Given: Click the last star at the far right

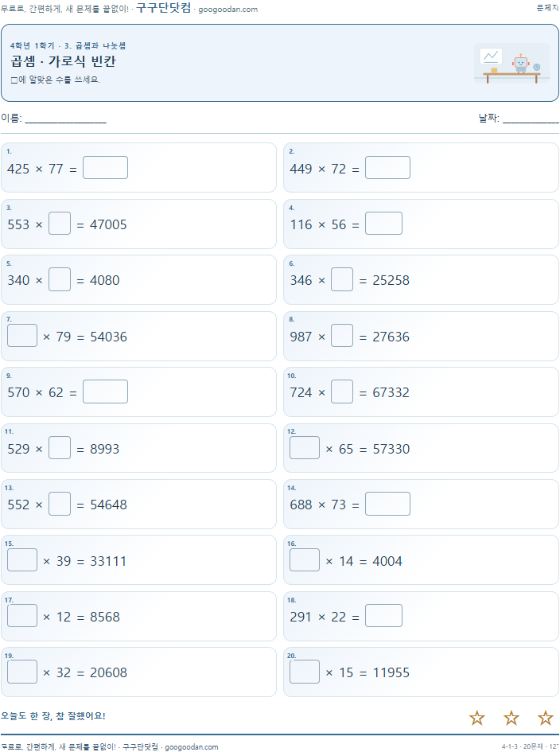Looking at the screenshot, I should tap(545, 718).
